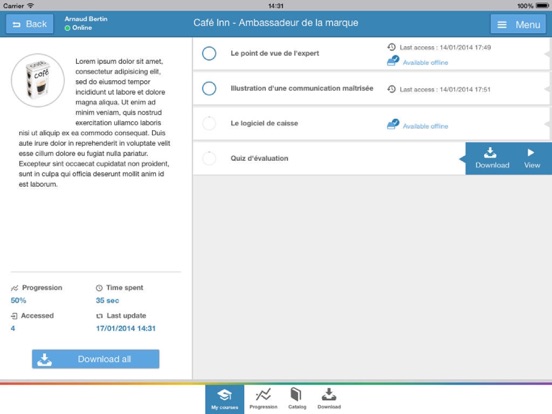Download the Quiz d'évaluation module
This screenshot has width=552, height=414.
click(492, 158)
